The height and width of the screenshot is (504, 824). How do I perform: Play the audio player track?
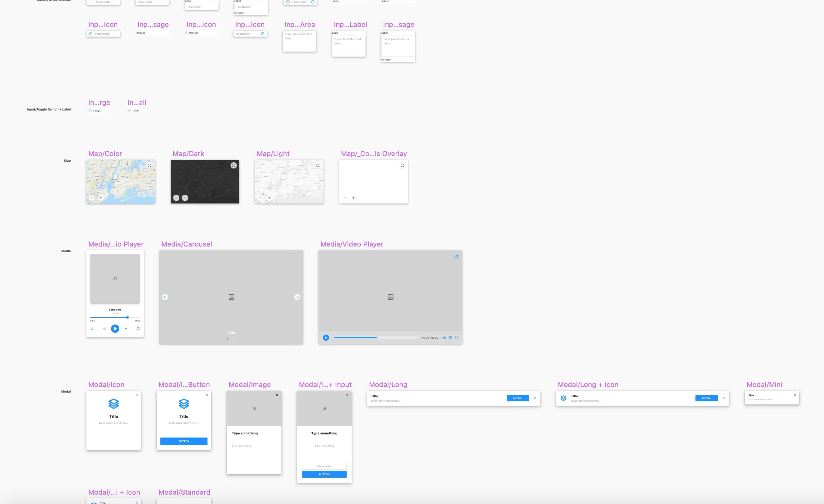pos(115,329)
